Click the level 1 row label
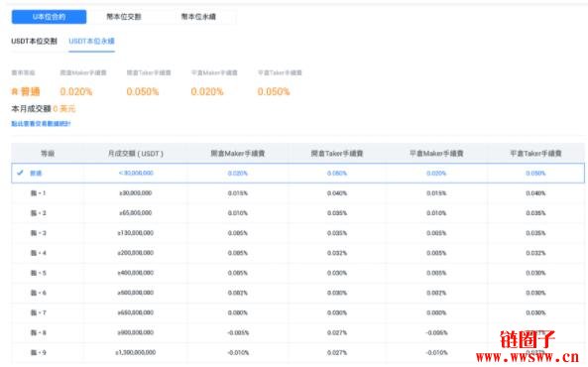The width and height of the screenshot is (588, 367). [x=39, y=192]
